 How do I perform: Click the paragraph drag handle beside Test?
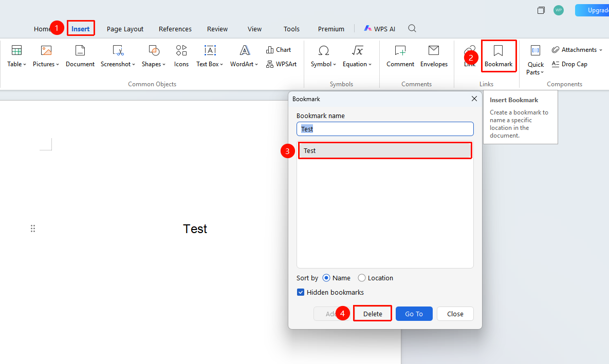pyautogui.click(x=33, y=228)
